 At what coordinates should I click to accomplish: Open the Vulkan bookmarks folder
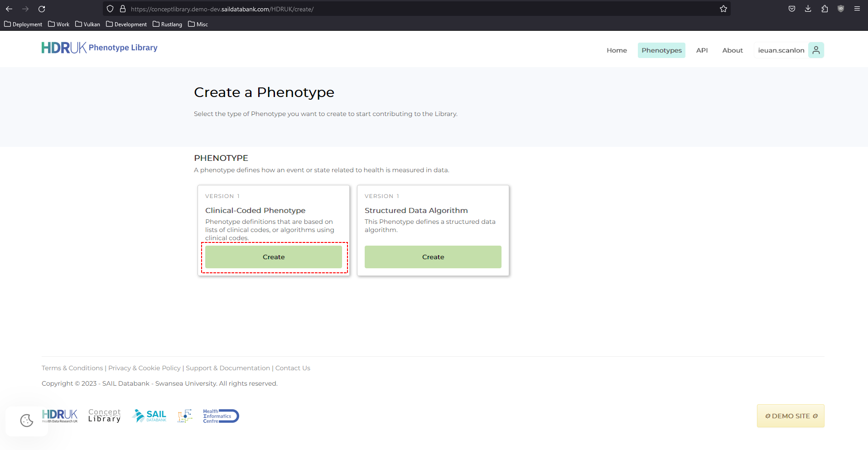pyautogui.click(x=88, y=24)
